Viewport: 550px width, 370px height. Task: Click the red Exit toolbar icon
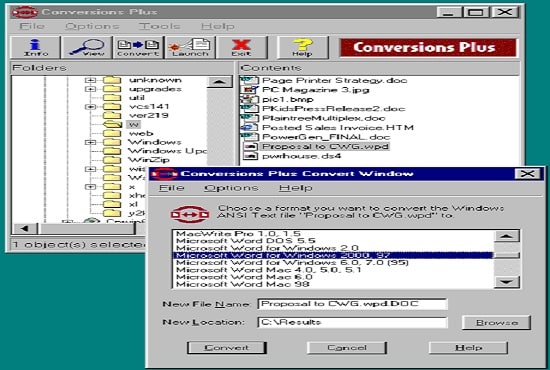(x=241, y=47)
